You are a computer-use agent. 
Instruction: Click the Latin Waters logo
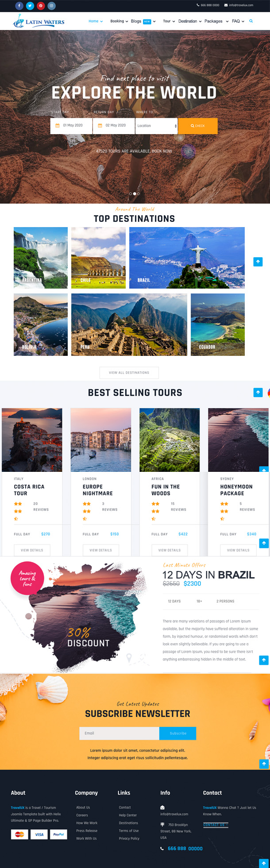click(x=39, y=21)
